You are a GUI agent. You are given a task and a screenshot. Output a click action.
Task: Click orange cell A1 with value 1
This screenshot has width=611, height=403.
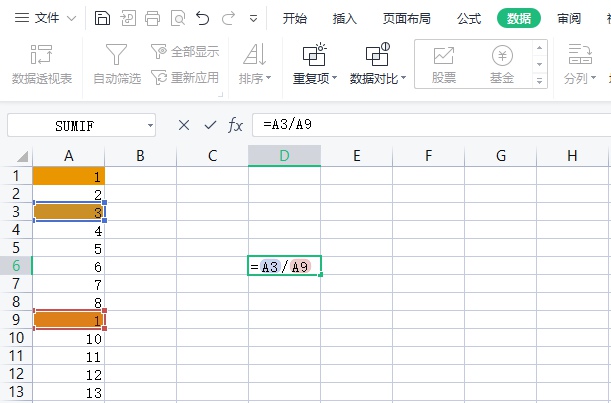[x=69, y=176]
